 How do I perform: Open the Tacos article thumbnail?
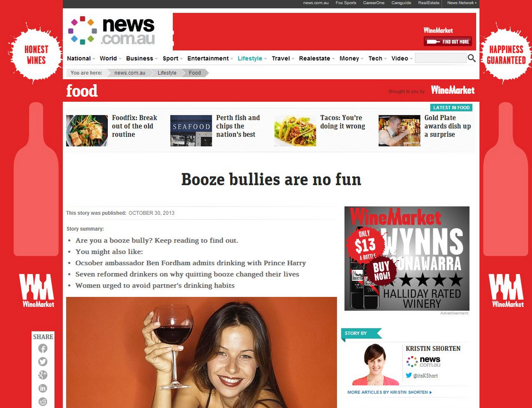coord(295,131)
